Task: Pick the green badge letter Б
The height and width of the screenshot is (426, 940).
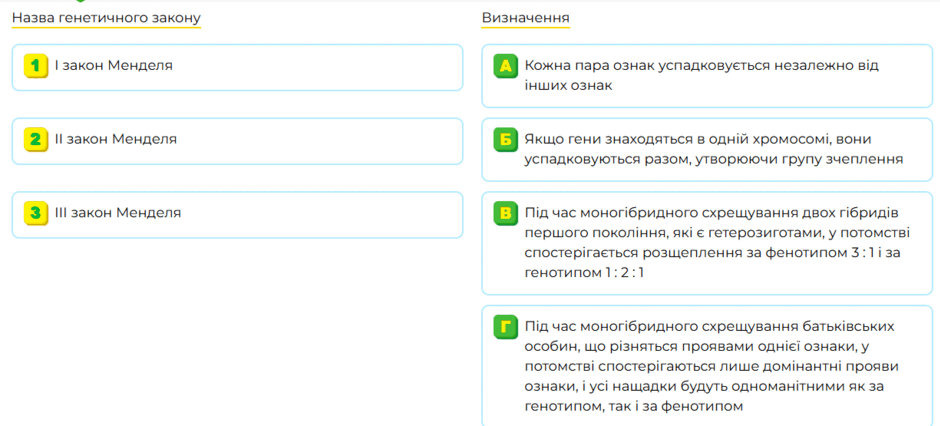Action: point(505,140)
